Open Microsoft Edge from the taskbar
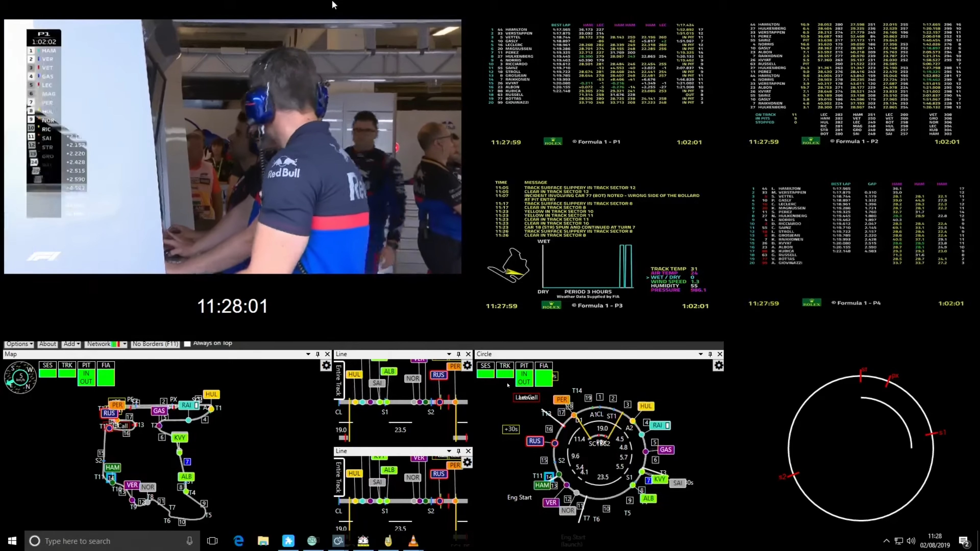Image resolution: width=980 pixels, height=551 pixels. [x=238, y=541]
